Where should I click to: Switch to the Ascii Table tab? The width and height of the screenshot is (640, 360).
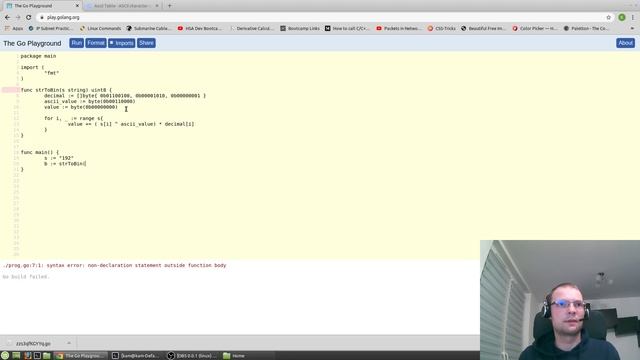(x=122, y=6)
